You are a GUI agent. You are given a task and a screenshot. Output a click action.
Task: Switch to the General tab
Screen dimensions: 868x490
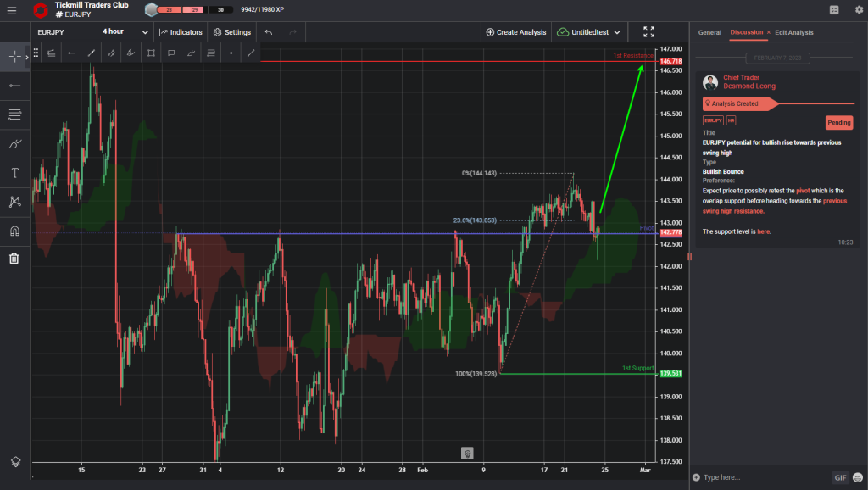point(709,32)
